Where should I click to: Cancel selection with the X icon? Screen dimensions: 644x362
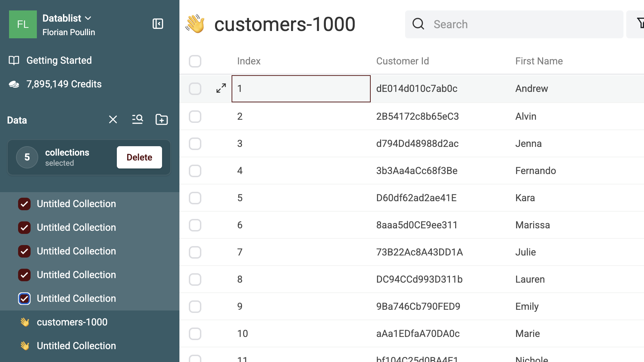[x=113, y=119]
